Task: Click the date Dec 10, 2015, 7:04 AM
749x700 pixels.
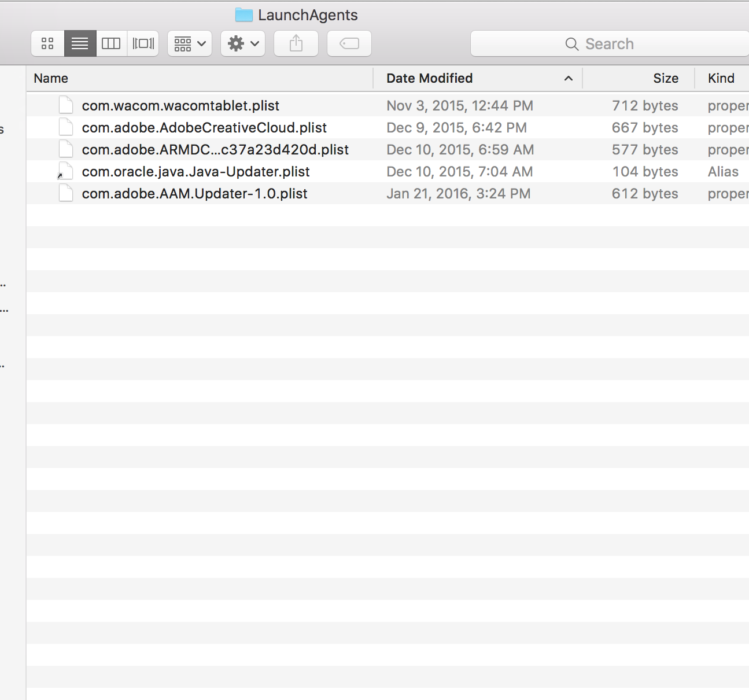Action: pyautogui.click(x=460, y=172)
